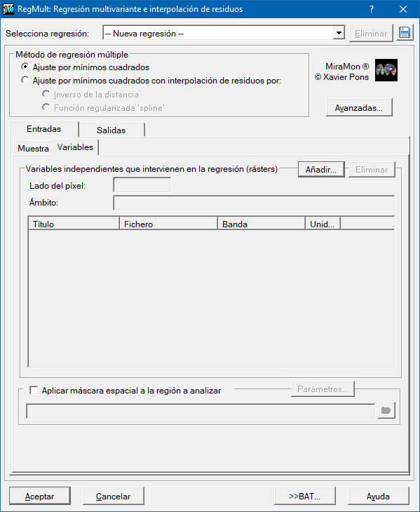Select the Variables sub-tab
420x512 pixels.
point(76,147)
